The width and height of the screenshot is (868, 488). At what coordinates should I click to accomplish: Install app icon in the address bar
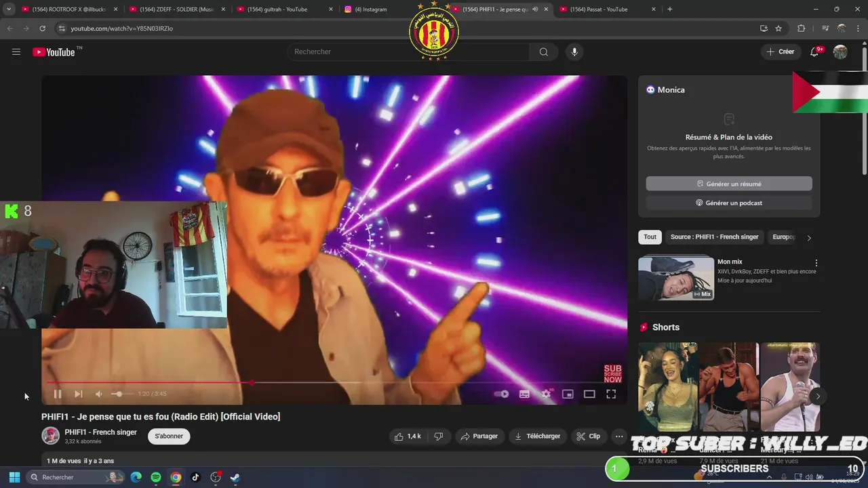pos(764,28)
